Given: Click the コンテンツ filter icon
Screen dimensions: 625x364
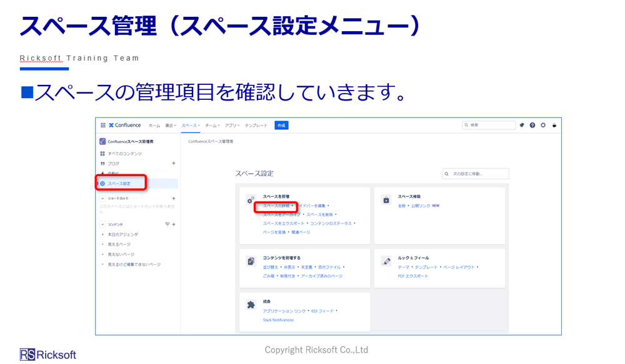Looking at the screenshot, I should pyautogui.click(x=167, y=224).
